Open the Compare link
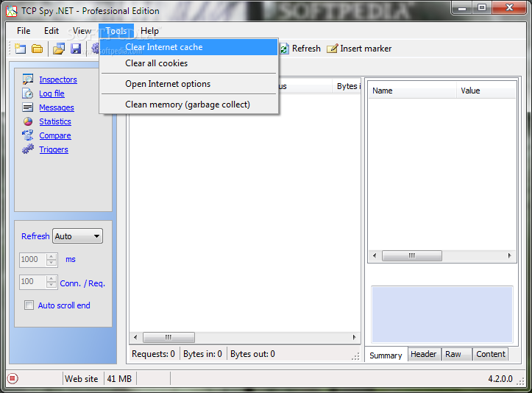 point(55,135)
